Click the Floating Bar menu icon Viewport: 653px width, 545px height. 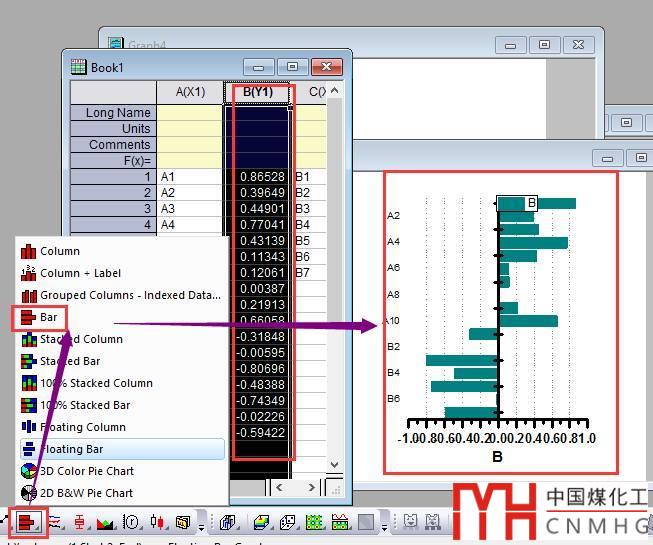click(29, 449)
